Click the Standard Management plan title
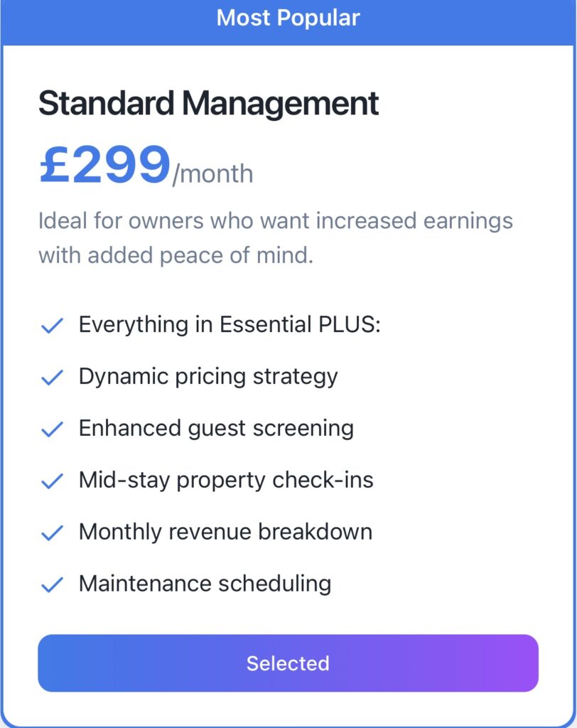The height and width of the screenshot is (728, 577). tap(208, 104)
